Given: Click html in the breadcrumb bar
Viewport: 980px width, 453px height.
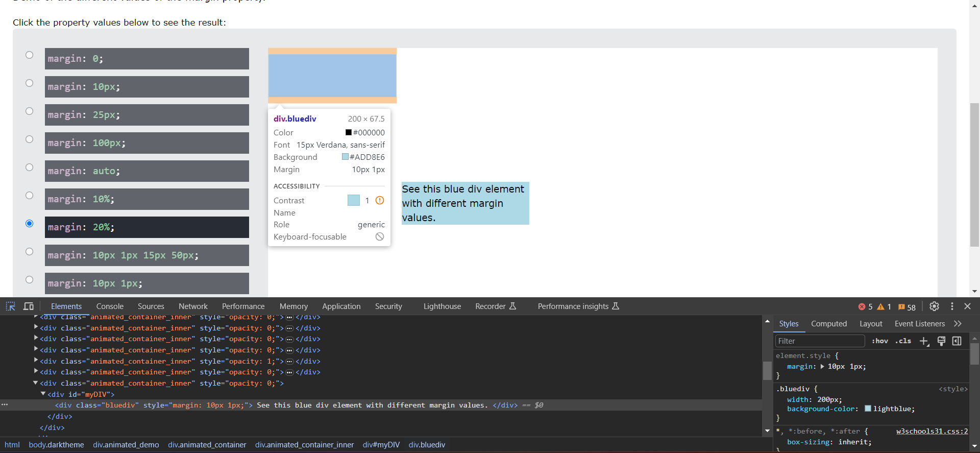Looking at the screenshot, I should pyautogui.click(x=12, y=445).
